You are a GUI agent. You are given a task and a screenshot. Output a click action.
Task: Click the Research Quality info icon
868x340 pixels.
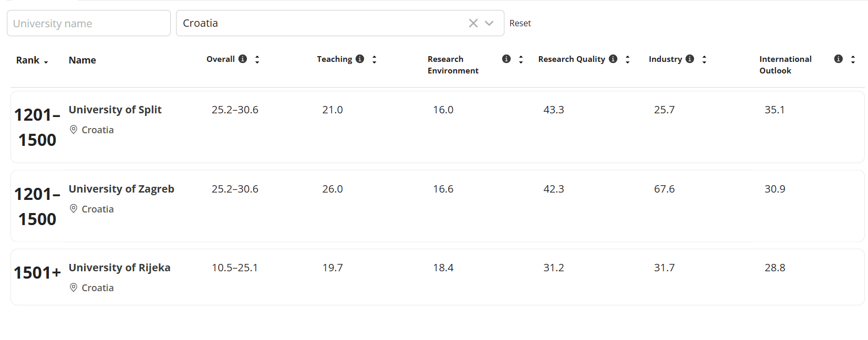pos(613,59)
